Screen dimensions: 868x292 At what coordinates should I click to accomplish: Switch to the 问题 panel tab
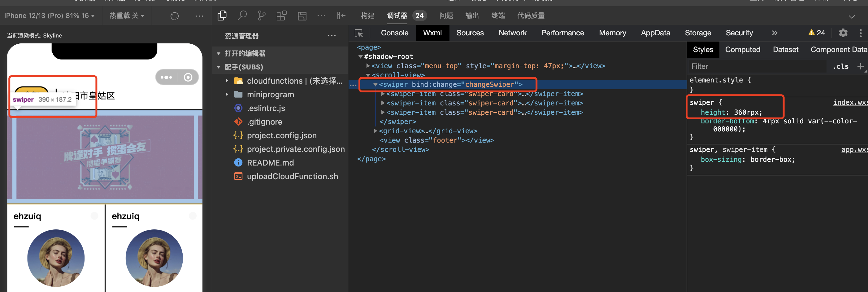pyautogui.click(x=446, y=15)
